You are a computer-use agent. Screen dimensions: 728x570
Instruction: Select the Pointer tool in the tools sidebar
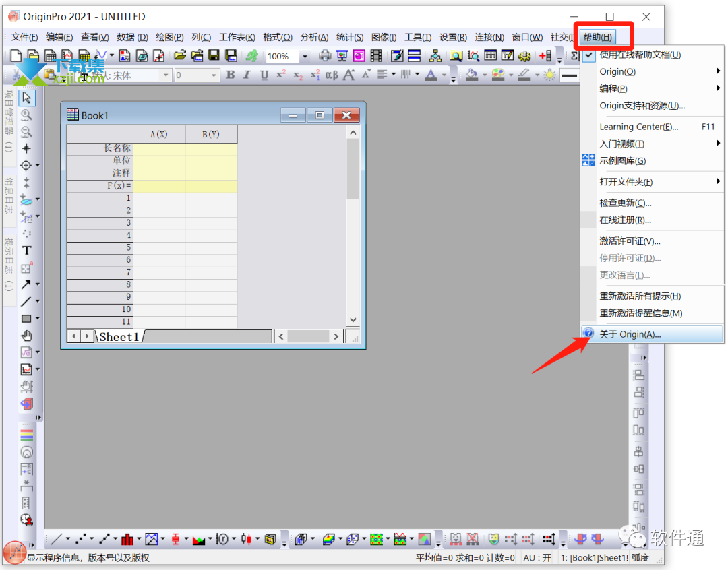(x=26, y=98)
